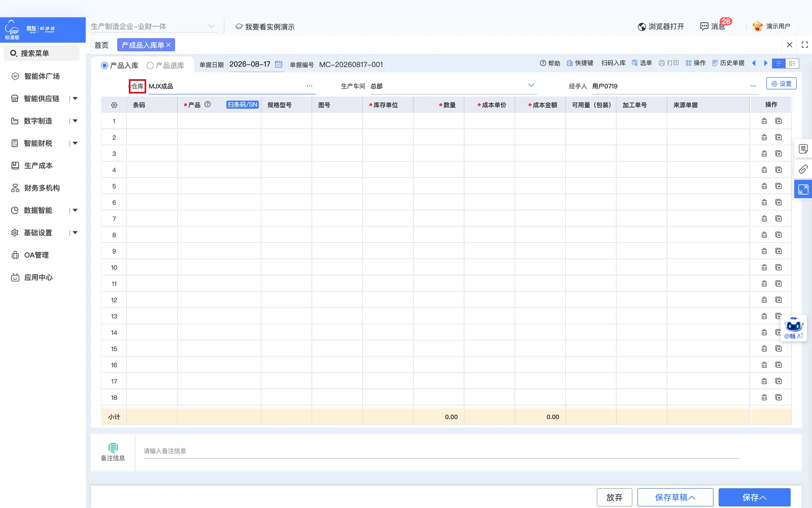Delete row 1 using its trash icon

[764, 121]
